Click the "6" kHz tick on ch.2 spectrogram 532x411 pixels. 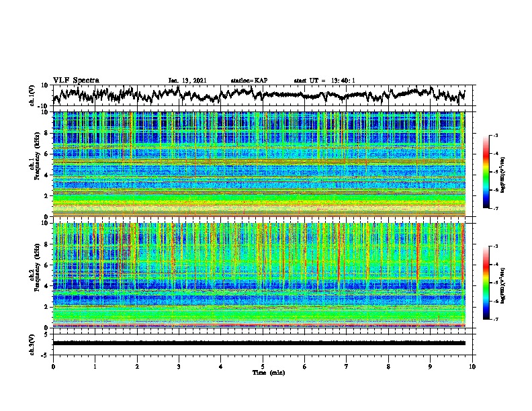point(47,265)
